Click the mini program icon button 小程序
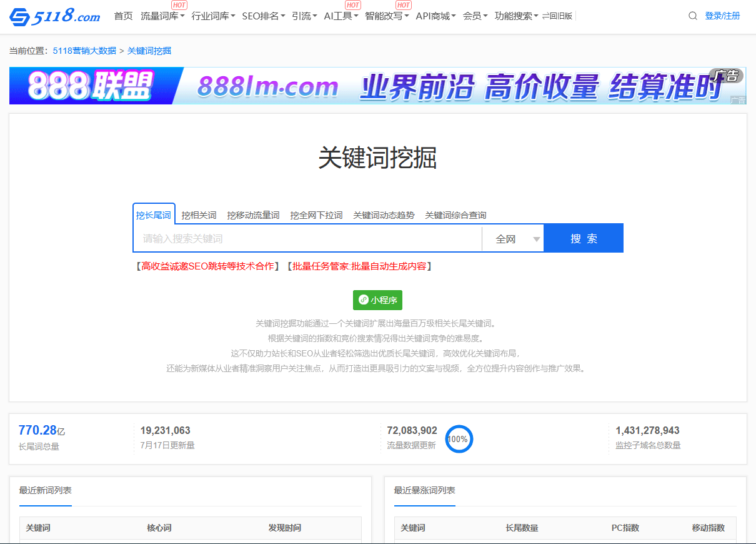756x544 pixels. (x=377, y=300)
